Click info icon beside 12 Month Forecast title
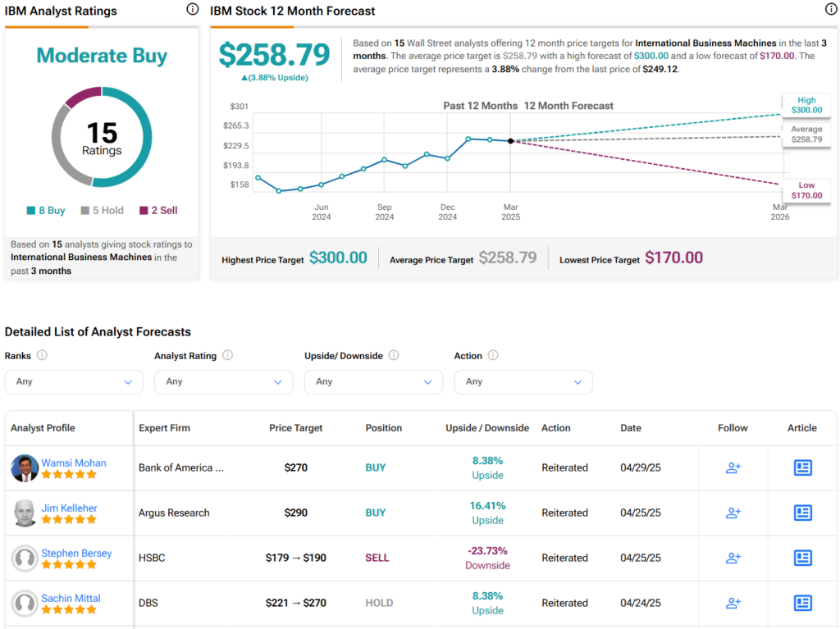The height and width of the screenshot is (629, 840). tap(830, 10)
